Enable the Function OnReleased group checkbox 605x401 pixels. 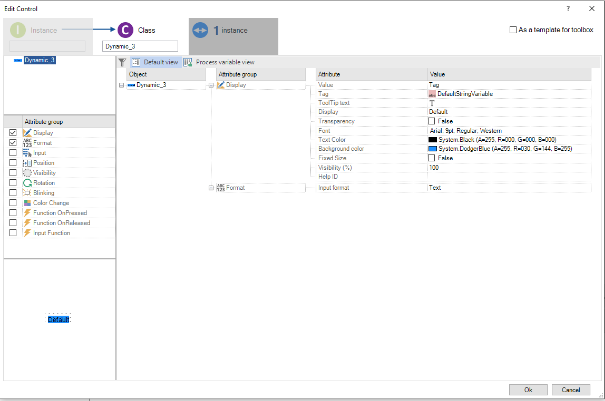tap(13, 223)
